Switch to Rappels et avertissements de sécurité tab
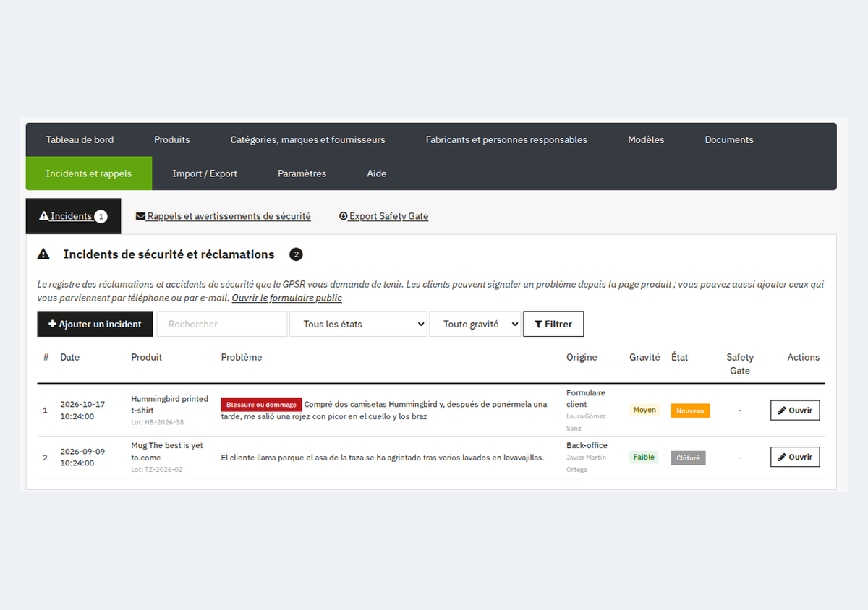 coord(224,216)
